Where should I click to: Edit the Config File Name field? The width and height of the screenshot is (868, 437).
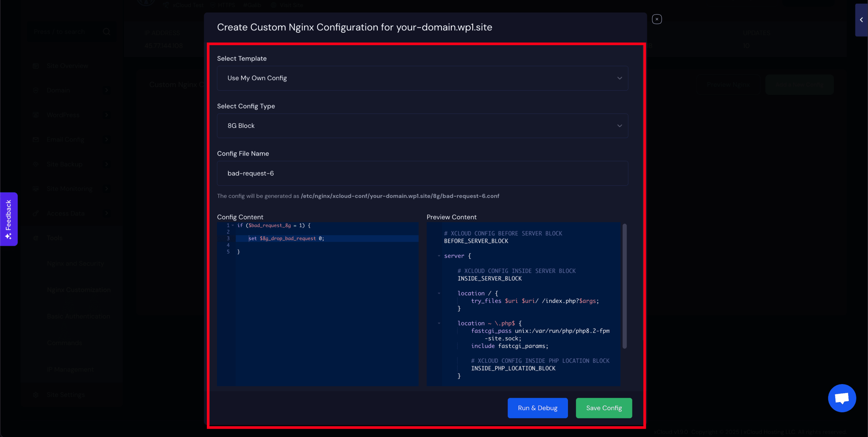click(422, 173)
